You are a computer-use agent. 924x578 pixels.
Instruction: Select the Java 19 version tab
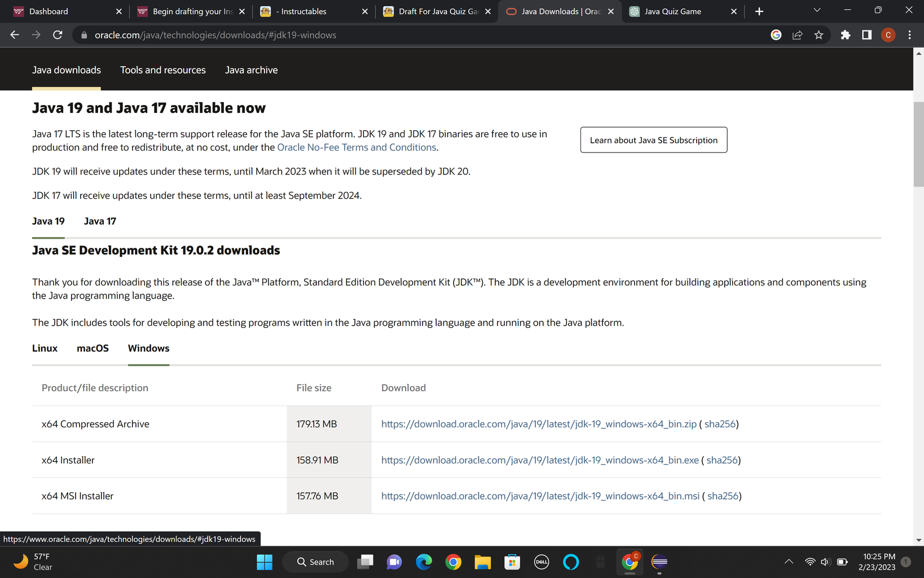[x=49, y=221]
